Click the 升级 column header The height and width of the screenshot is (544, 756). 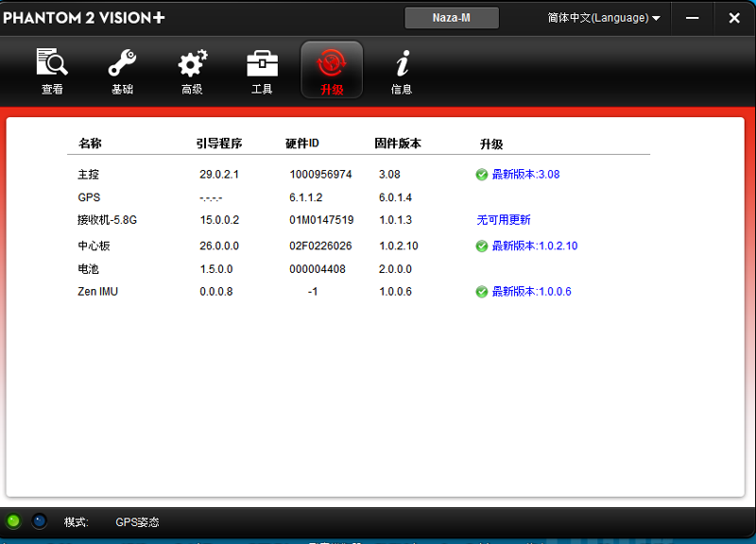(491, 144)
